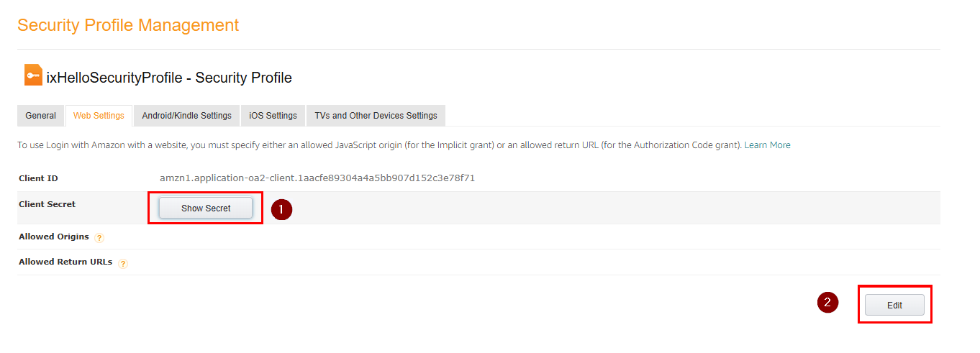The width and height of the screenshot is (980, 353).
Task: Follow the Learn More link
Action: pos(767,145)
